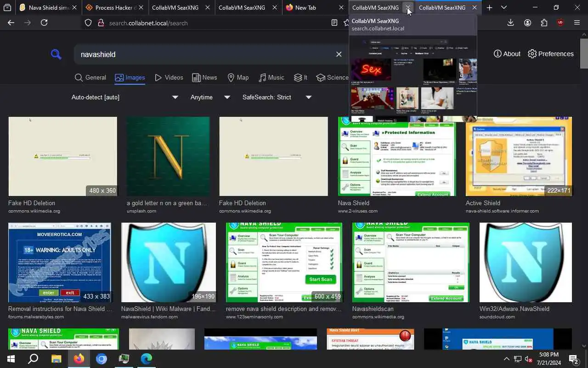Open the Downloads panel
The width and height of the screenshot is (588, 368).
click(510, 23)
